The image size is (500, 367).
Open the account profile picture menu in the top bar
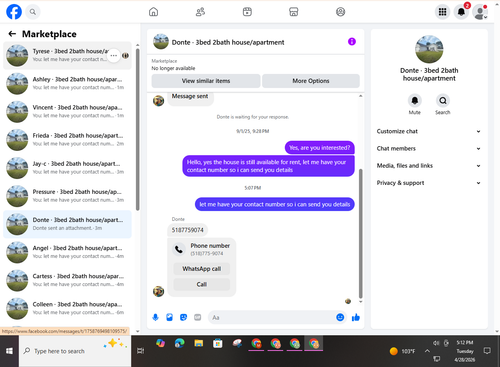(480, 12)
